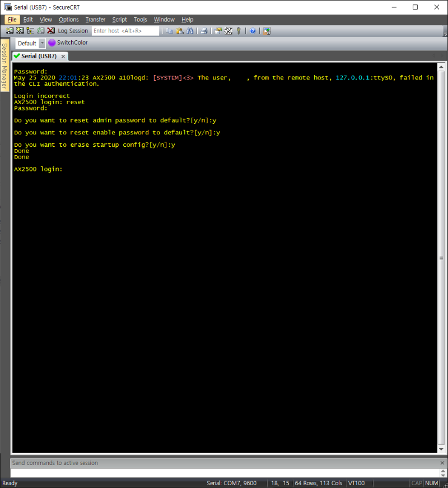
Task: Click '64 Rows, 113 Cols' status entry
Action: pos(319,483)
